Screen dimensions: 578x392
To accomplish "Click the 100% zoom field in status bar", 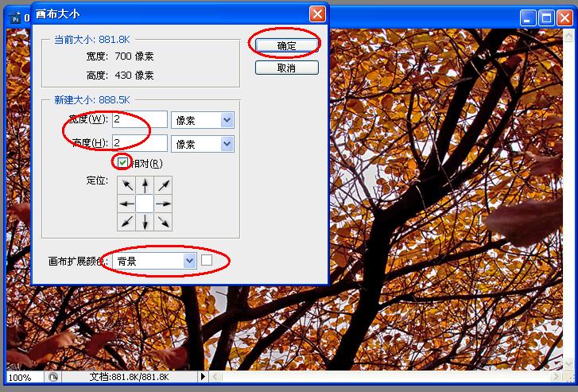I will [x=25, y=377].
